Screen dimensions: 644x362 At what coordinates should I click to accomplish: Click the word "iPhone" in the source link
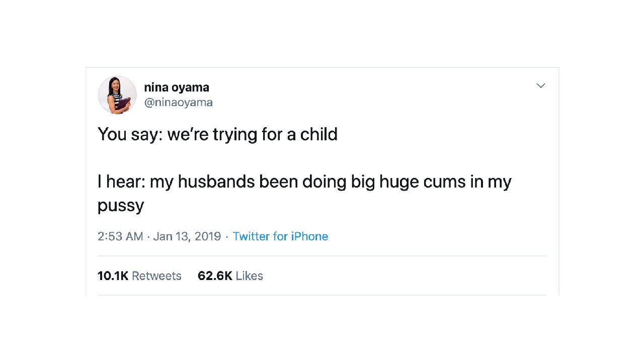309,236
